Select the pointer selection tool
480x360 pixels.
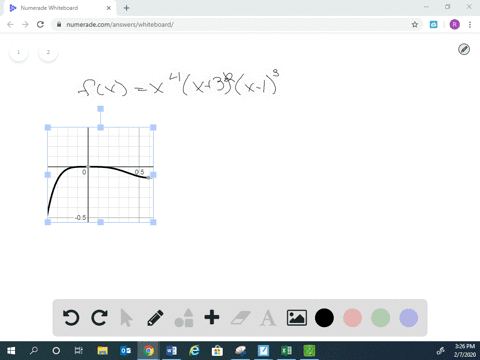[126, 318]
